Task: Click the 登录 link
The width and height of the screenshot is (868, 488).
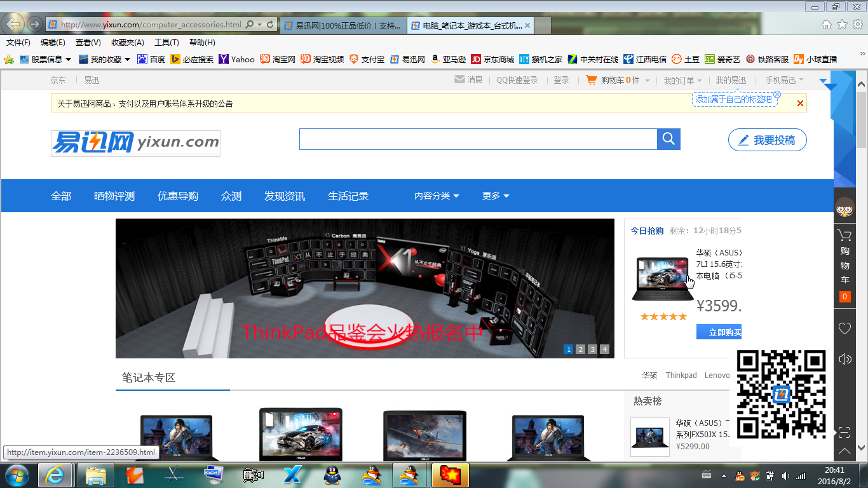Action: (561, 80)
